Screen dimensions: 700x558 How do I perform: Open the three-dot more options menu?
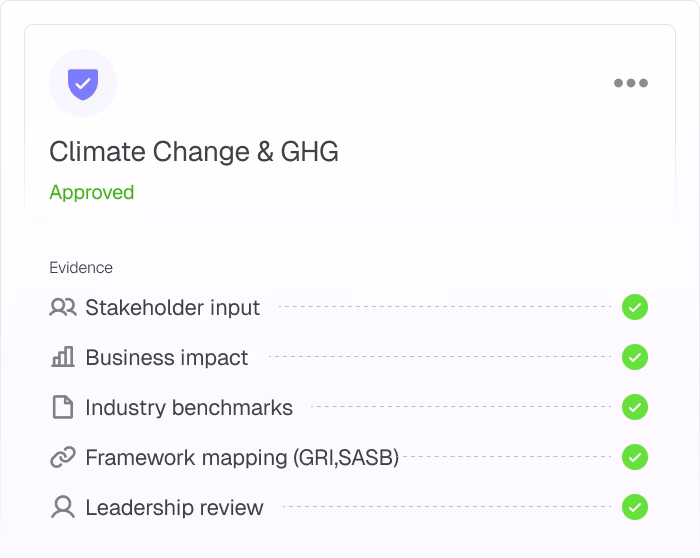coord(631,83)
